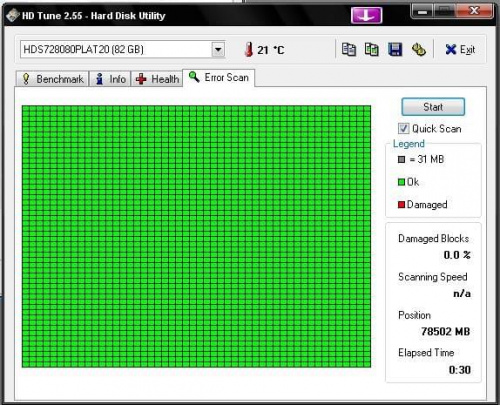The height and width of the screenshot is (405, 500).
Task: Click the copy text to clipboard icon
Action: pyautogui.click(x=349, y=50)
